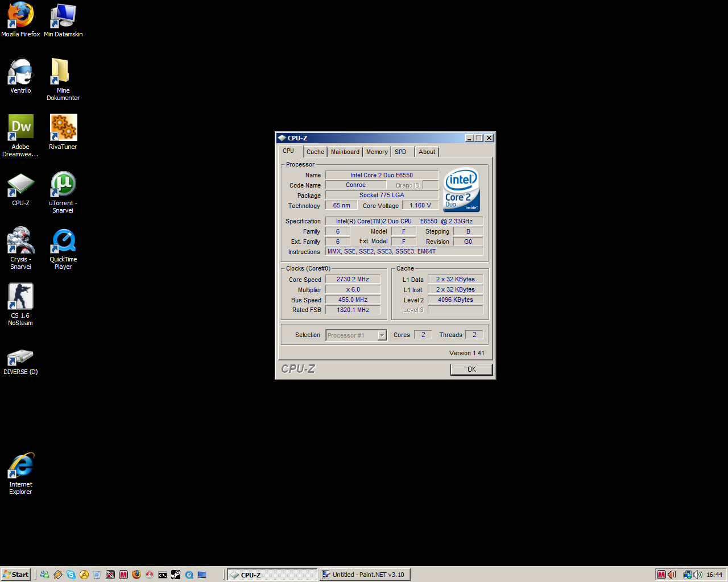Click OK button in CPU-Z
This screenshot has height=582, width=728.
[471, 369]
